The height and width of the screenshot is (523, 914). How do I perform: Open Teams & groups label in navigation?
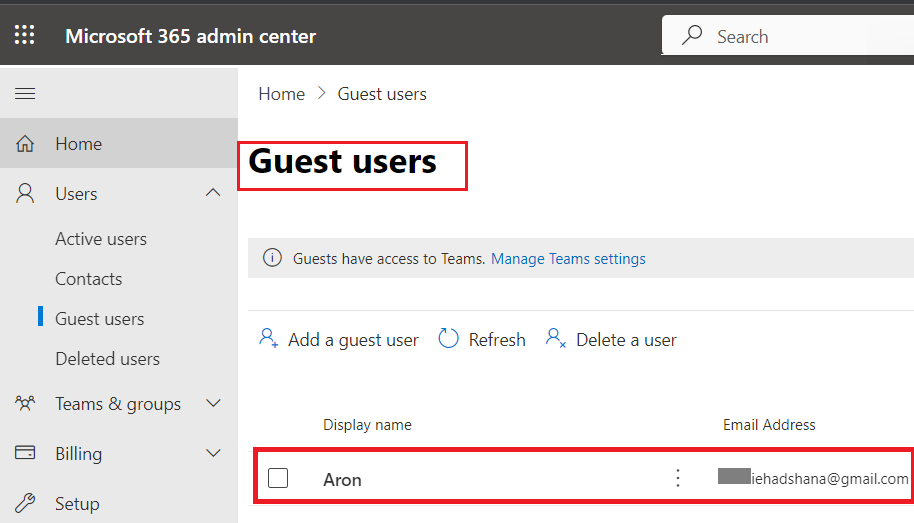click(118, 404)
